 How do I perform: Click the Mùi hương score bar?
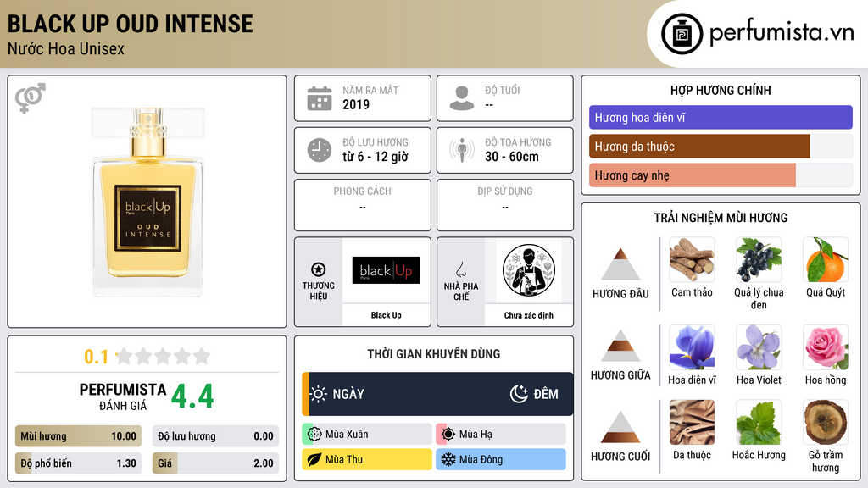(x=78, y=436)
